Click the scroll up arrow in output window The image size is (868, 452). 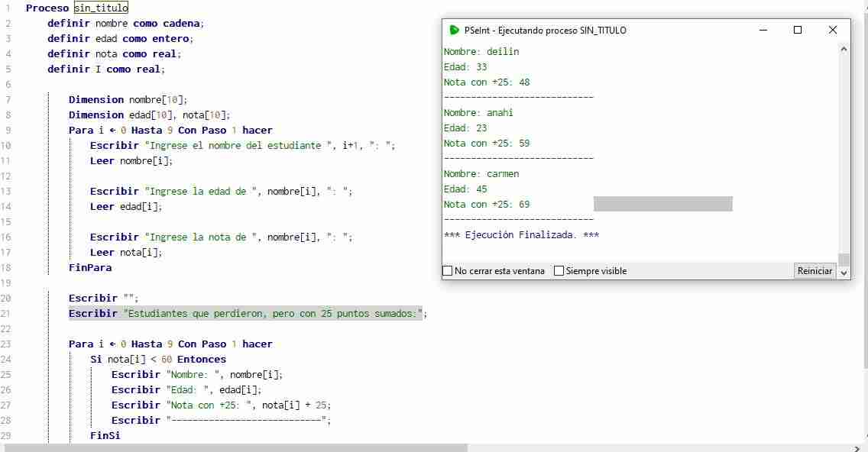tap(844, 49)
